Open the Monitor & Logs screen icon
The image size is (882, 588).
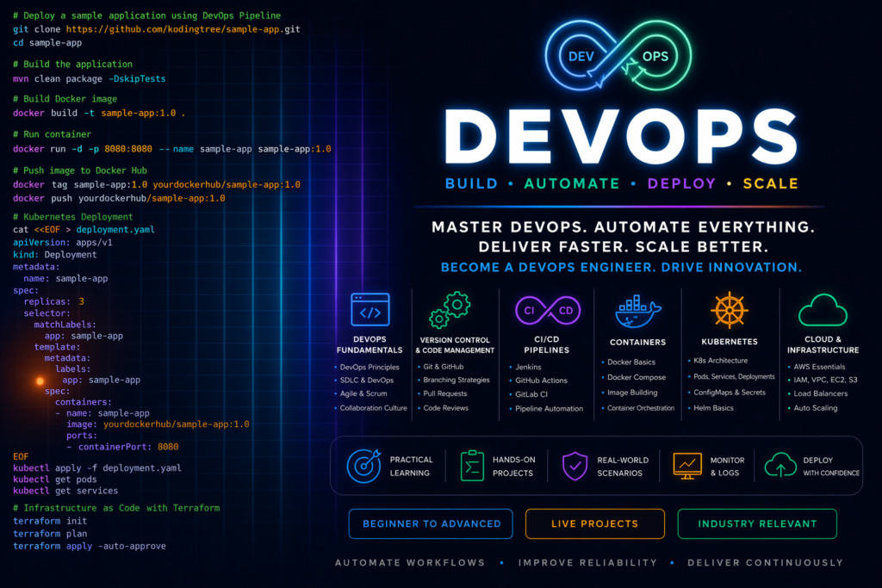click(x=688, y=466)
